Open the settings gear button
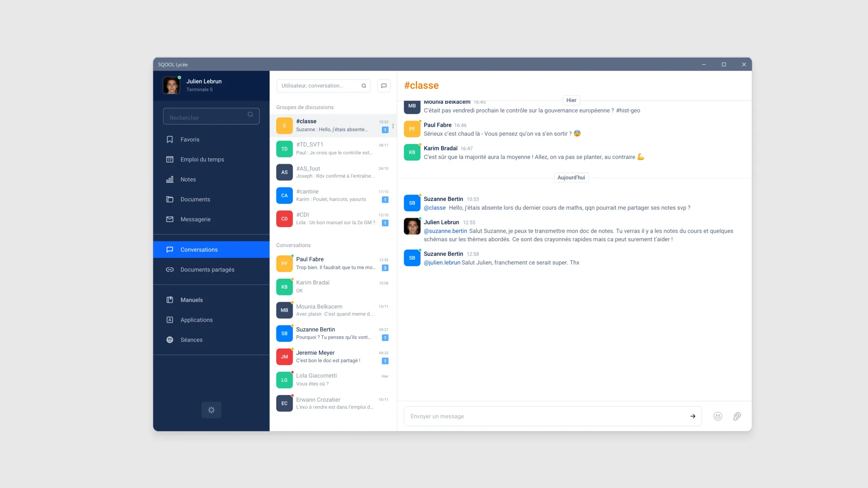This screenshot has width=868, height=488. pyautogui.click(x=211, y=410)
